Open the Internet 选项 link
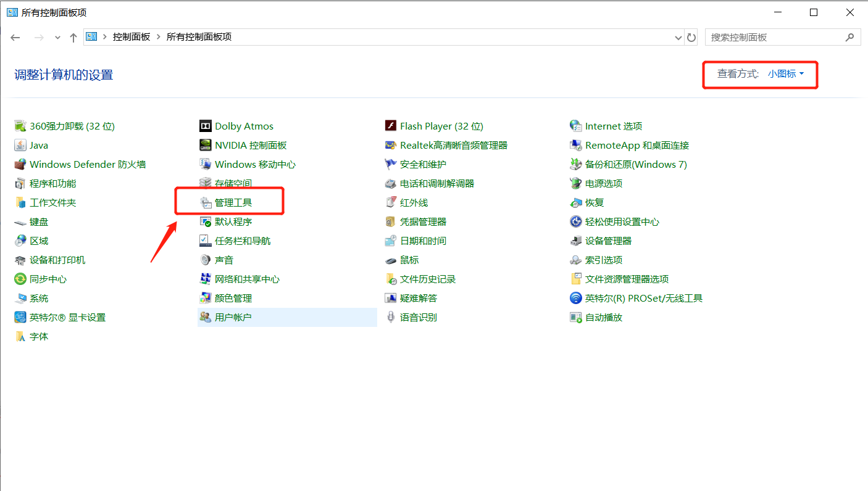This screenshot has height=491, width=868. pos(614,126)
